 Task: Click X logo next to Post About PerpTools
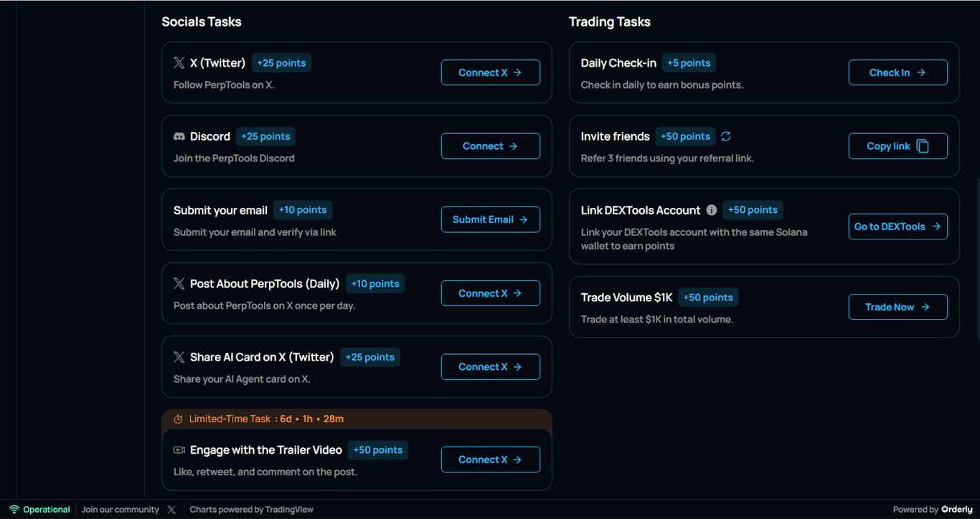click(179, 284)
